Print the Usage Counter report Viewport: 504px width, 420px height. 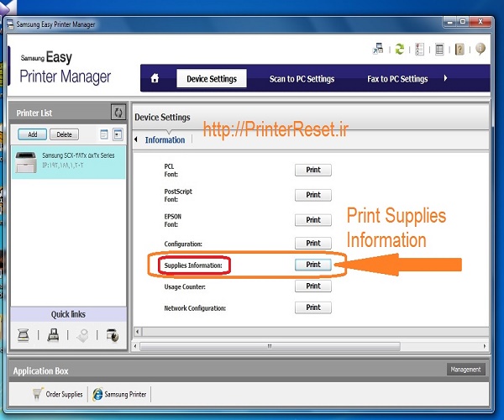tap(313, 286)
